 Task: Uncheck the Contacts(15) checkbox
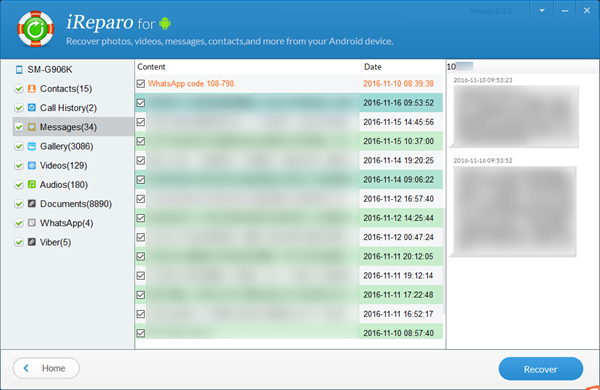coord(19,89)
